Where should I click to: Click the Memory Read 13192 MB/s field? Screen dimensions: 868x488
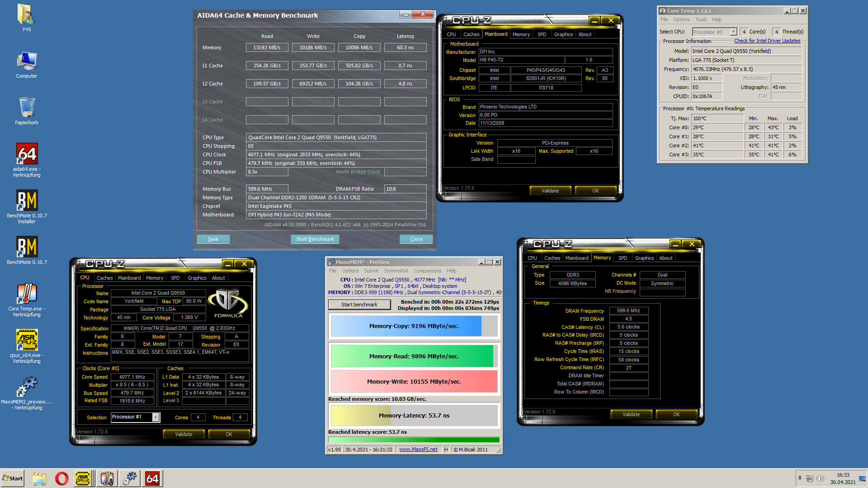[267, 47]
